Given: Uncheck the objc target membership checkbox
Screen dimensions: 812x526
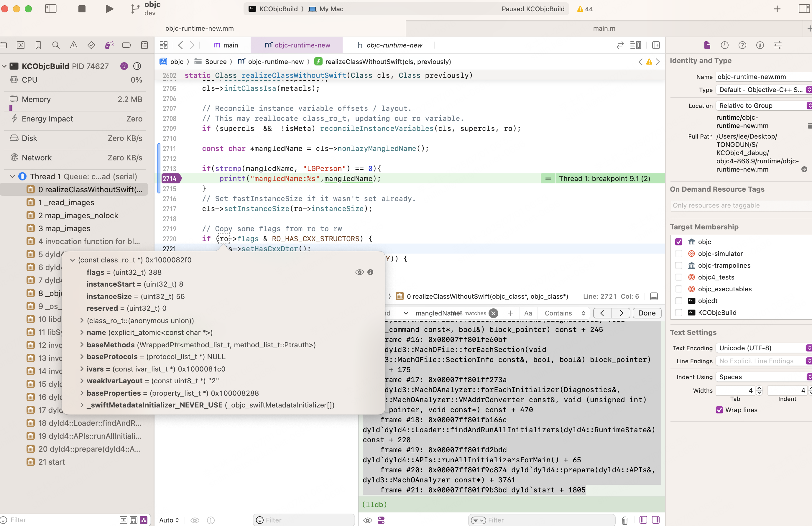Looking at the screenshot, I should [x=679, y=242].
